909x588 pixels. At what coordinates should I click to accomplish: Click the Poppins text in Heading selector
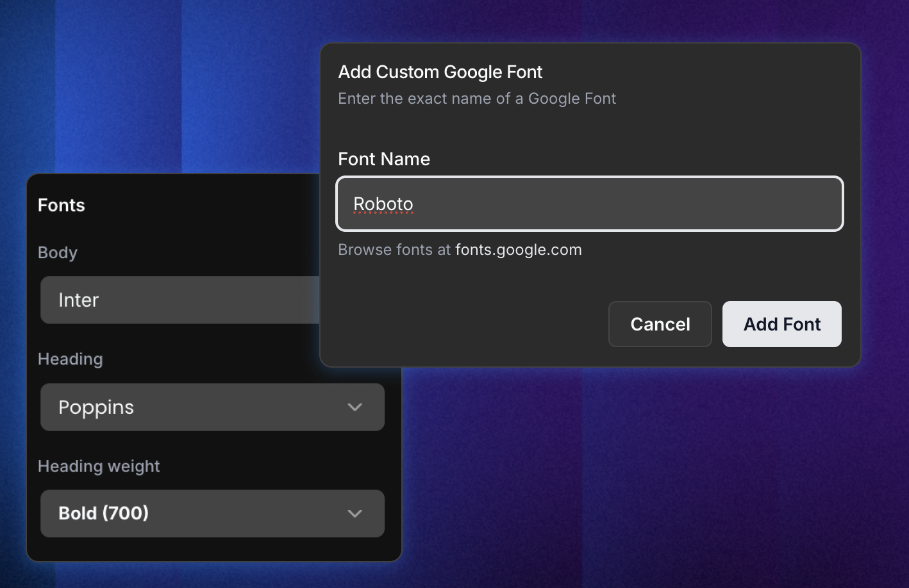pos(96,407)
